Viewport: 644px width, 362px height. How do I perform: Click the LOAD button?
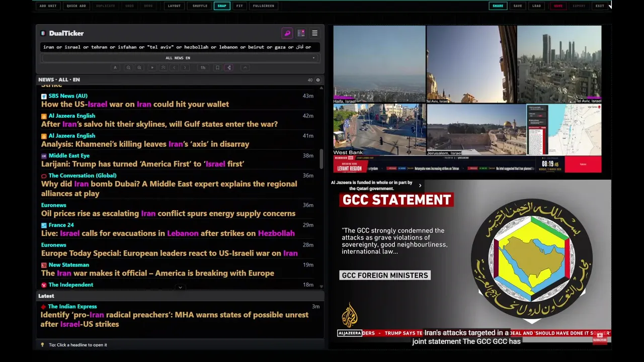point(536,6)
